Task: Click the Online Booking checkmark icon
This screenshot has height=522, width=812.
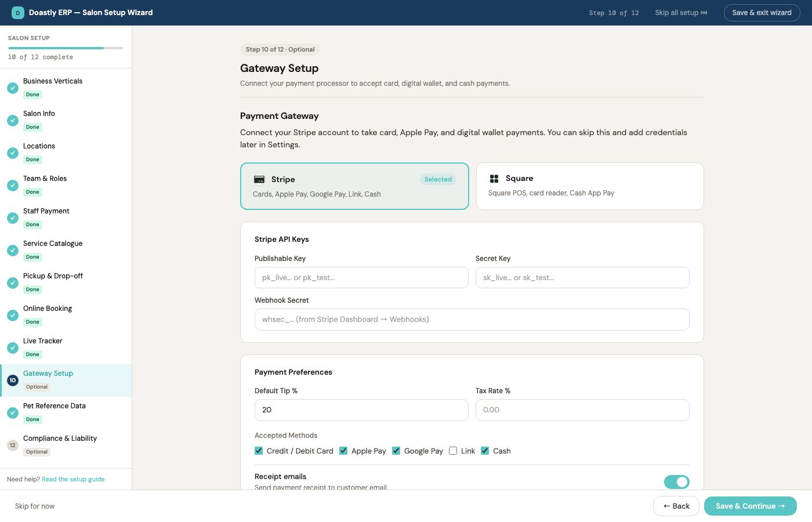Action: pyautogui.click(x=13, y=316)
